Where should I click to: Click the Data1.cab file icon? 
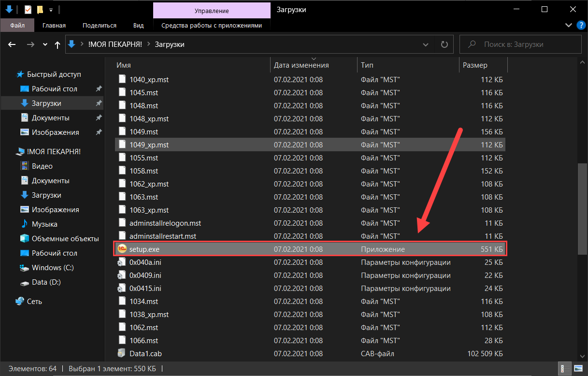coord(121,353)
